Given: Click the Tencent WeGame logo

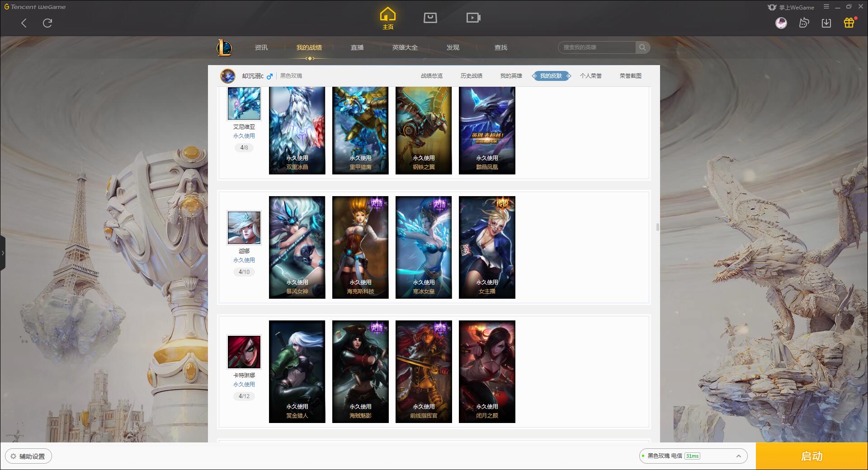Looking at the screenshot, I should click(x=35, y=7).
